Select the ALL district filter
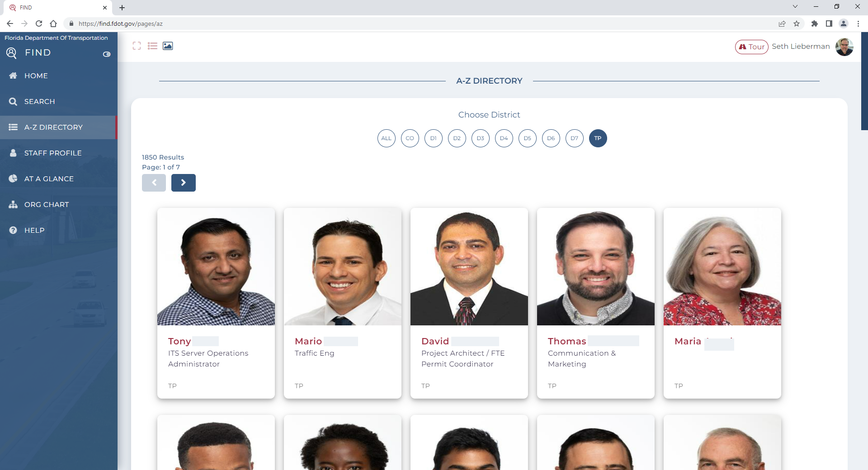 click(x=387, y=138)
